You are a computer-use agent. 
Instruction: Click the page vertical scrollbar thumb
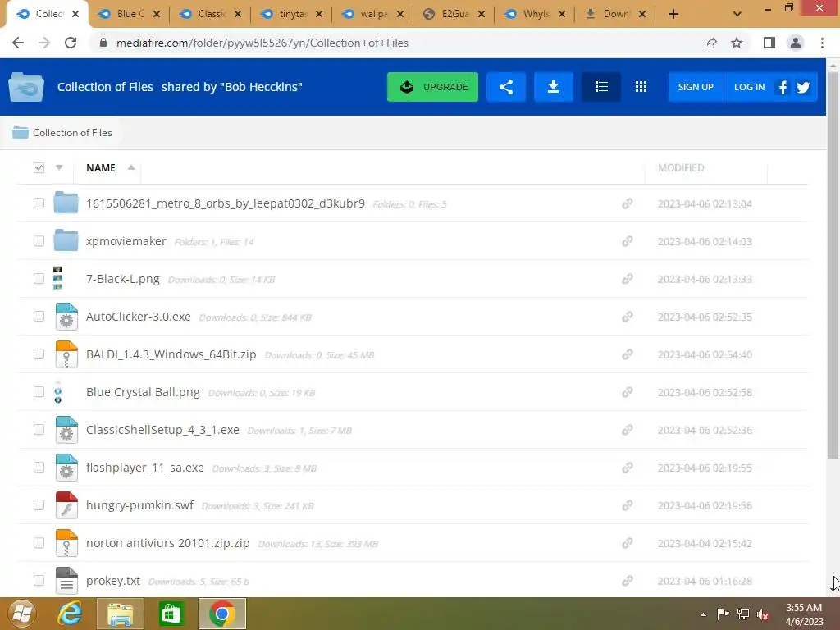pos(833,266)
